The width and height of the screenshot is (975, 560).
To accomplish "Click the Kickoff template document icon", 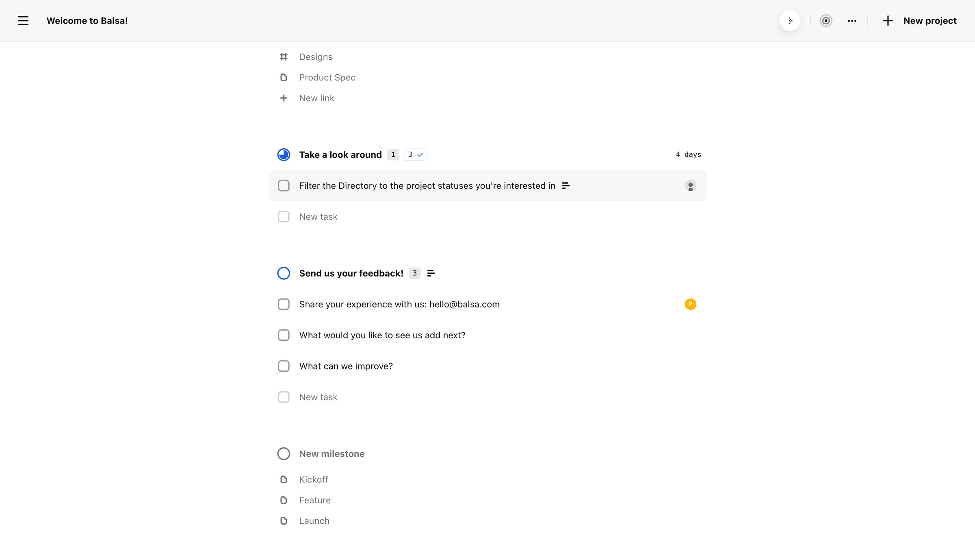I will click(x=284, y=480).
